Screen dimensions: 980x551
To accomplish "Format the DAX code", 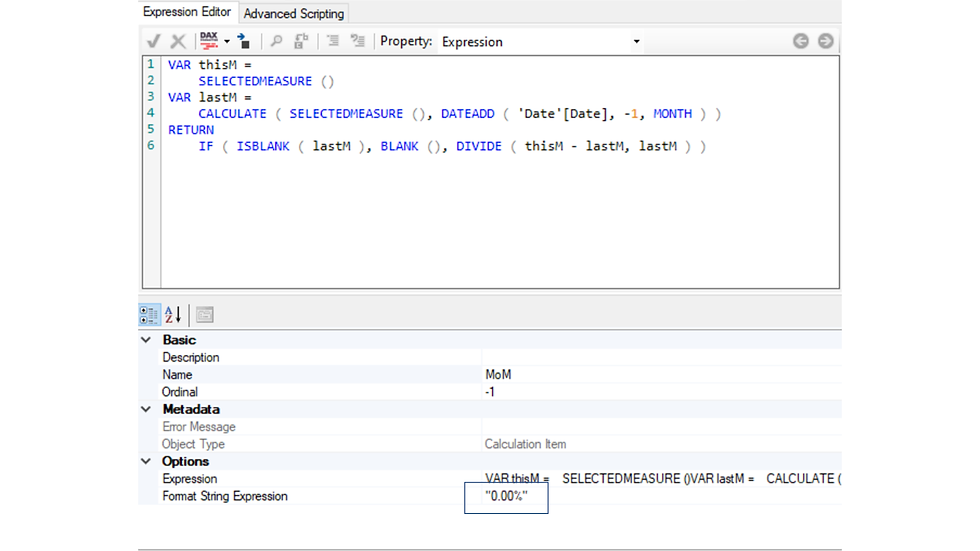I will (209, 41).
